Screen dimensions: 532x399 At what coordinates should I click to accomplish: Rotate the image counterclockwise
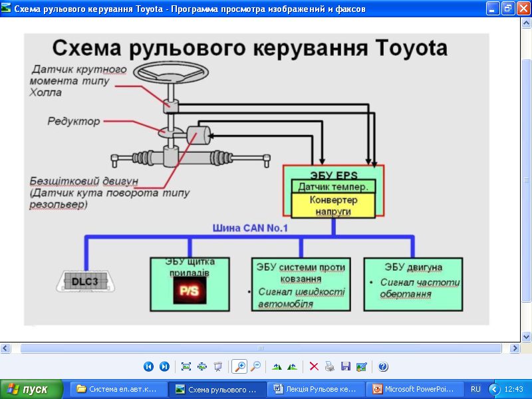pos(292,366)
